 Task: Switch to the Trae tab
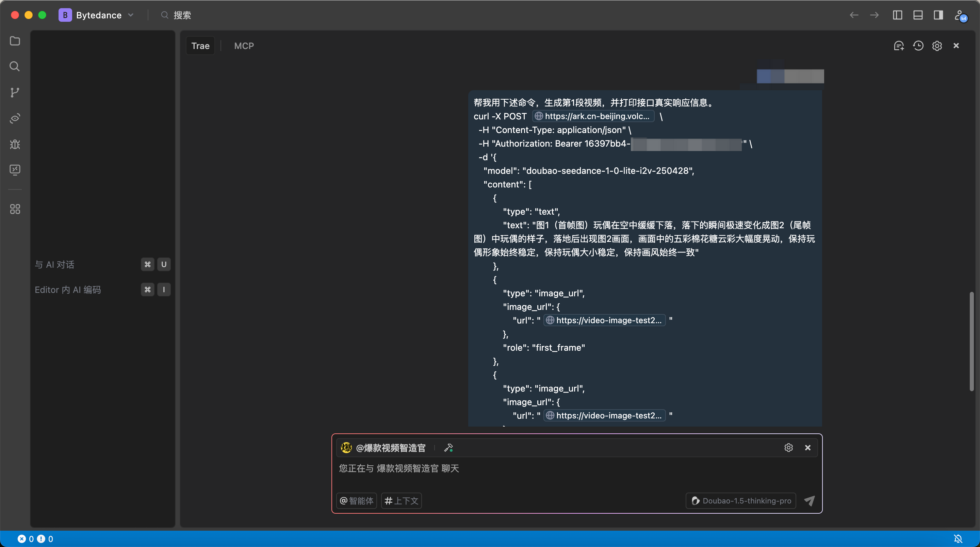(x=200, y=46)
